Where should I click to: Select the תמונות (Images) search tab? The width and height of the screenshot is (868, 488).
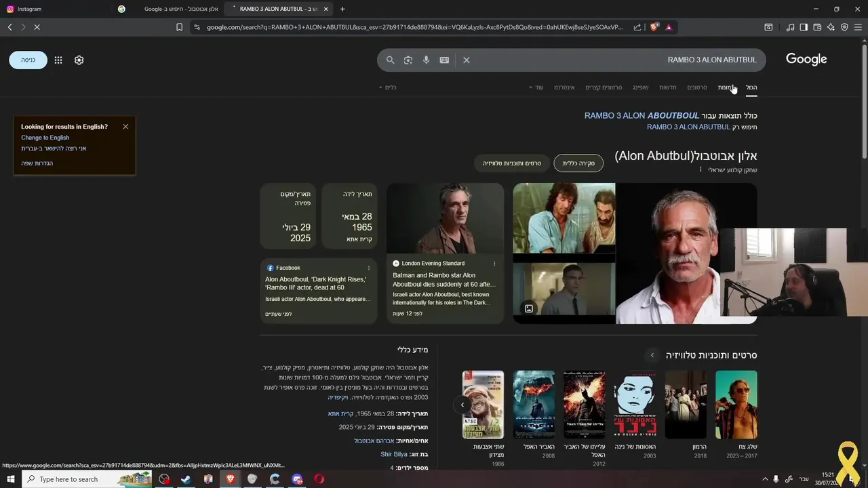726,87
